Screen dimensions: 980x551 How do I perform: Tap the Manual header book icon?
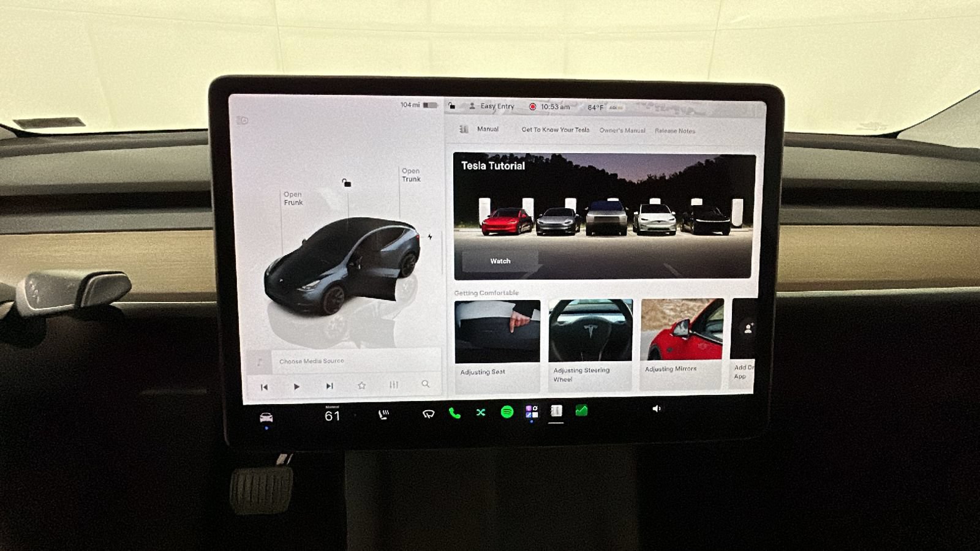(x=464, y=129)
